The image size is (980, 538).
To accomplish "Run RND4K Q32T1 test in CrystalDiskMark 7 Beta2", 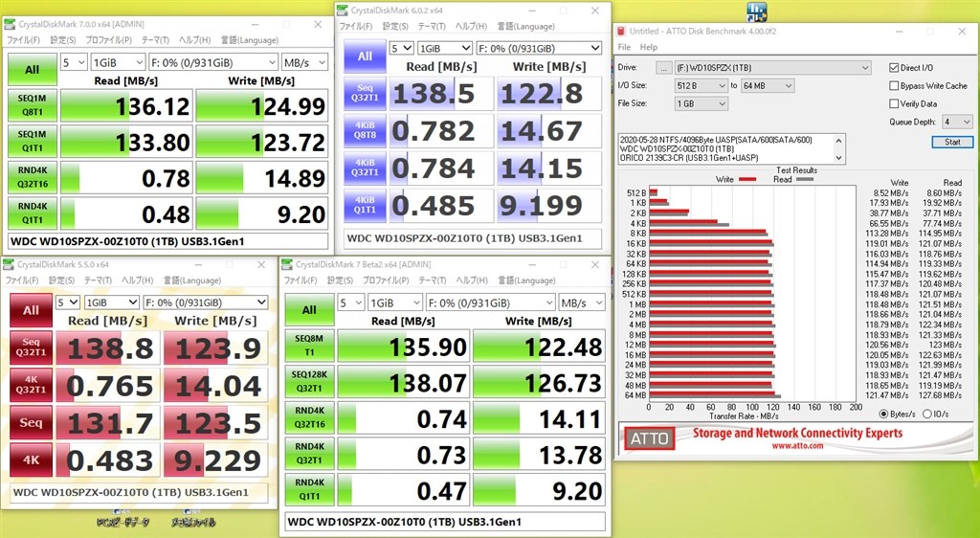I will [x=309, y=455].
